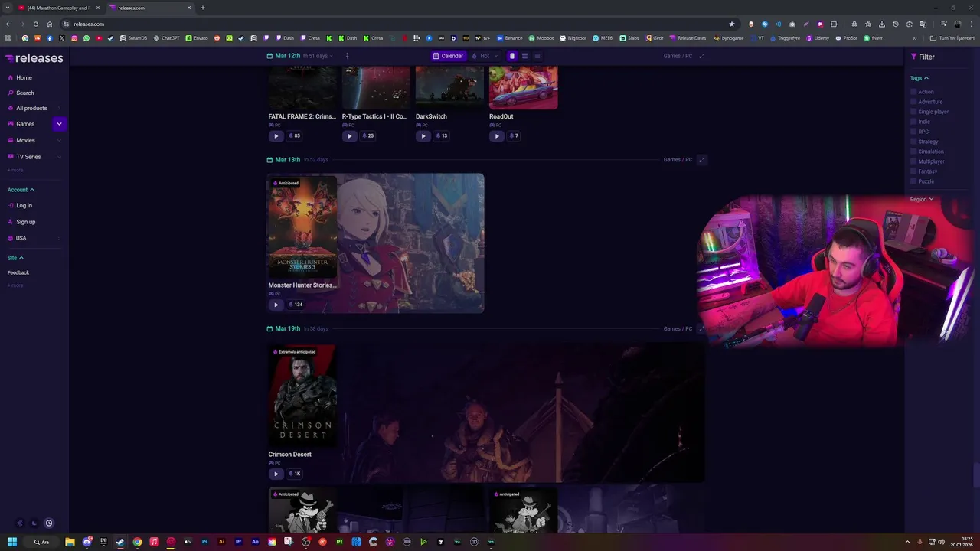Follow RoadOut with bell 7
The height and width of the screenshot is (551, 980).
tap(514, 136)
